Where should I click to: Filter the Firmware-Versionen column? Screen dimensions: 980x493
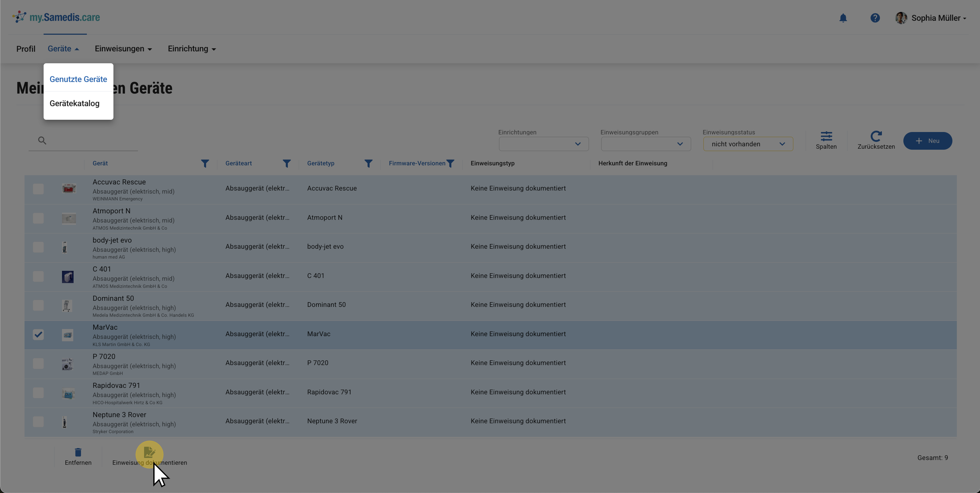450,163
